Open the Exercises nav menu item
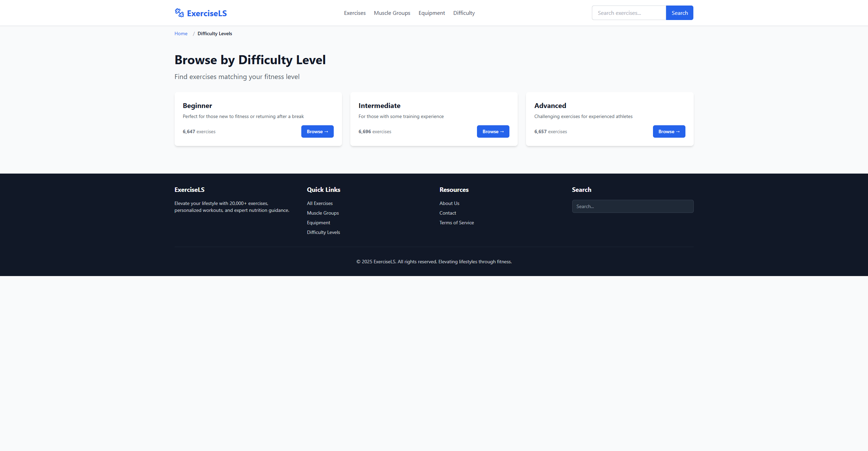 point(354,13)
